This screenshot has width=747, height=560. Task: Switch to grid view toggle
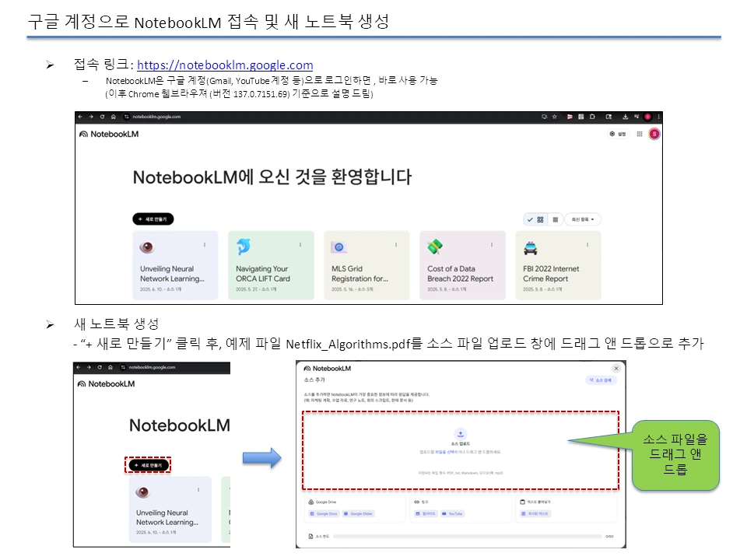coord(535,219)
